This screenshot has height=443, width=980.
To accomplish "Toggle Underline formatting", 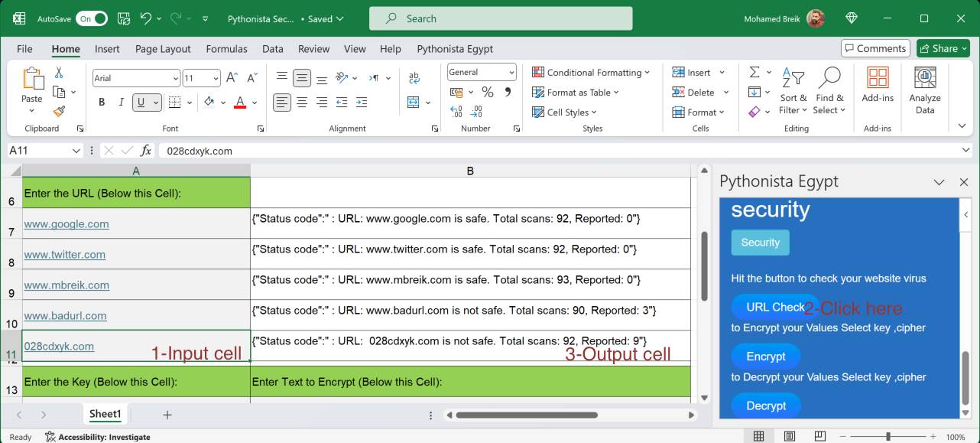I will point(141,102).
